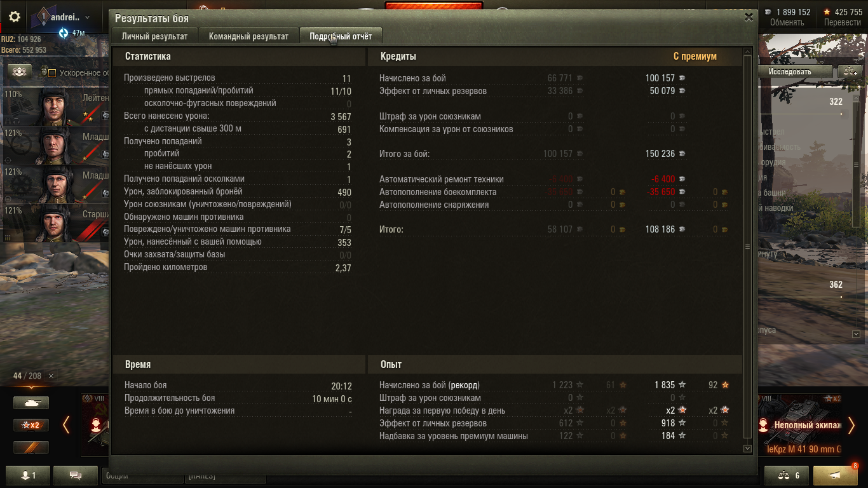Show previous vehicles with left carousel arrow

click(x=65, y=425)
